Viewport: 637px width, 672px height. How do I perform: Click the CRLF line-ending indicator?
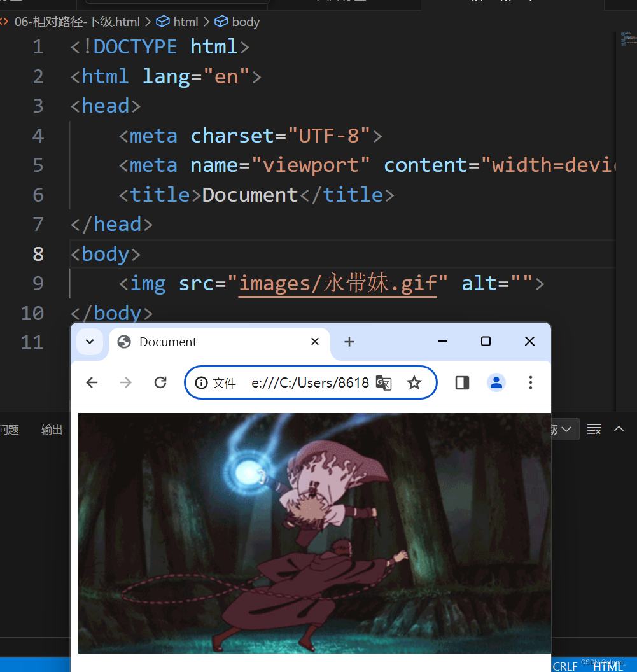565,666
